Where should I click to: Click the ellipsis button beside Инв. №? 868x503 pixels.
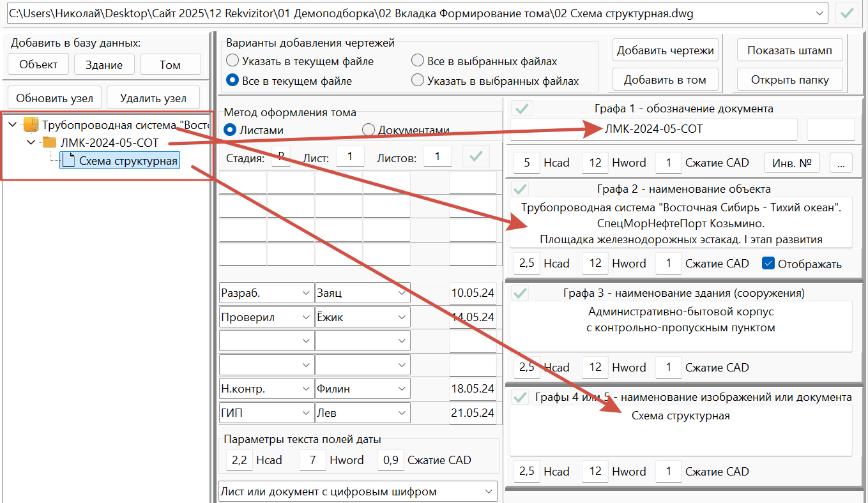point(841,163)
